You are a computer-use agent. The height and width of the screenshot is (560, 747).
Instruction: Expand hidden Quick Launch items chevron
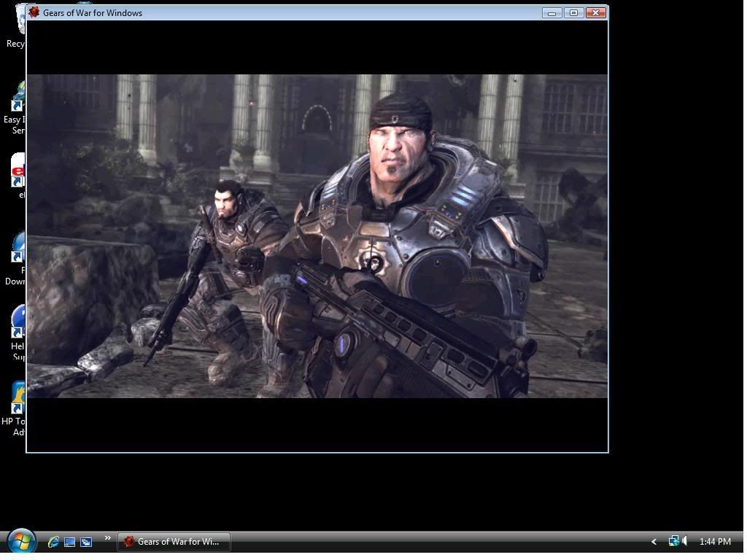coord(107,539)
